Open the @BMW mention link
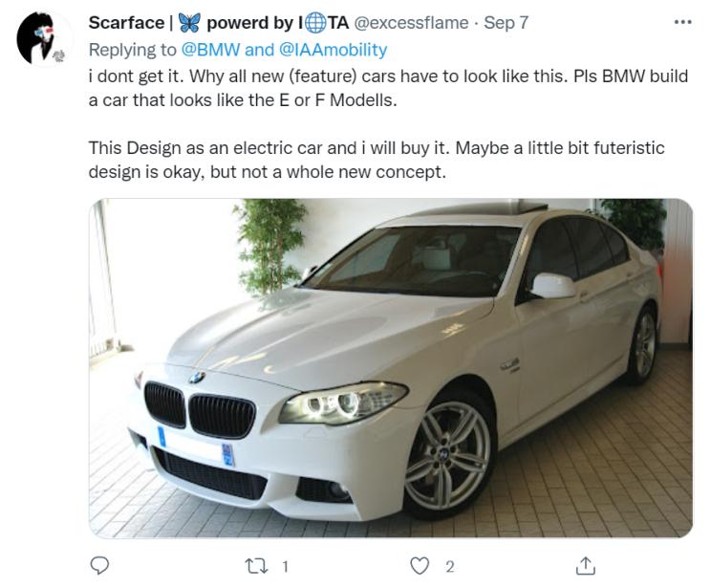Image resolution: width=711 pixels, height=588 pixels. (210, 50)
